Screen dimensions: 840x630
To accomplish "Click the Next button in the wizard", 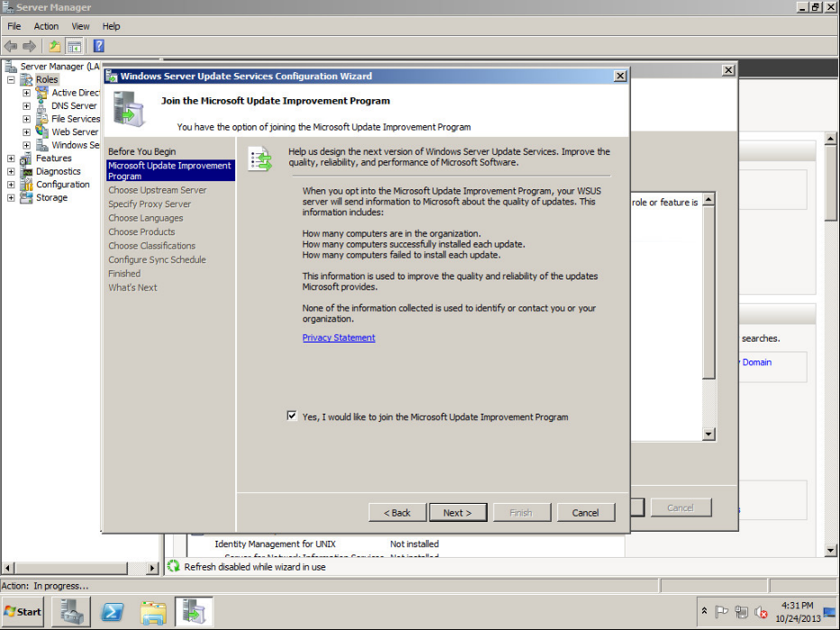I will pyautogui.click(x=458, y=513).
